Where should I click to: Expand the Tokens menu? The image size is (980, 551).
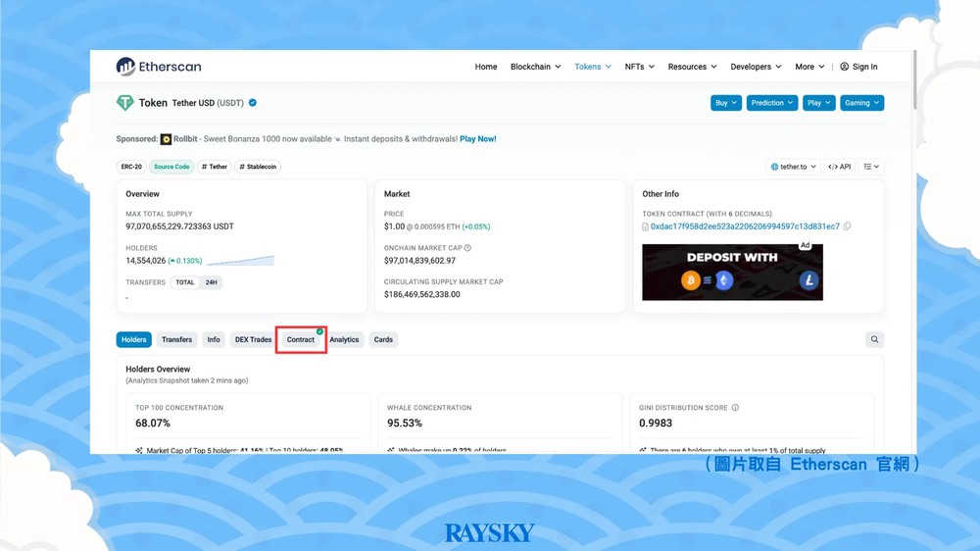(x=593, y=67)
